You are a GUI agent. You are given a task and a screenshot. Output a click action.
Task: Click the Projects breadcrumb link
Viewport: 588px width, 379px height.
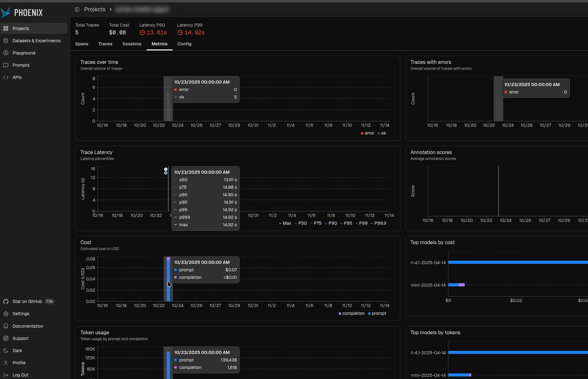pyautogui.click(x=95, y=9)
